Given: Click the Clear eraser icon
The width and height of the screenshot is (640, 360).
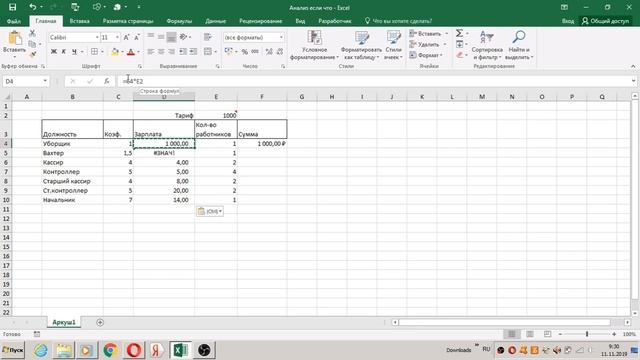Looking at the screenshot, I should (459, 55).
